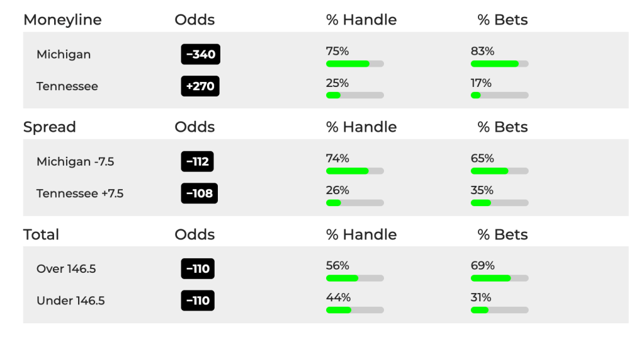Click the Michigan 83% bets progress bar

[x=499, y=64]
